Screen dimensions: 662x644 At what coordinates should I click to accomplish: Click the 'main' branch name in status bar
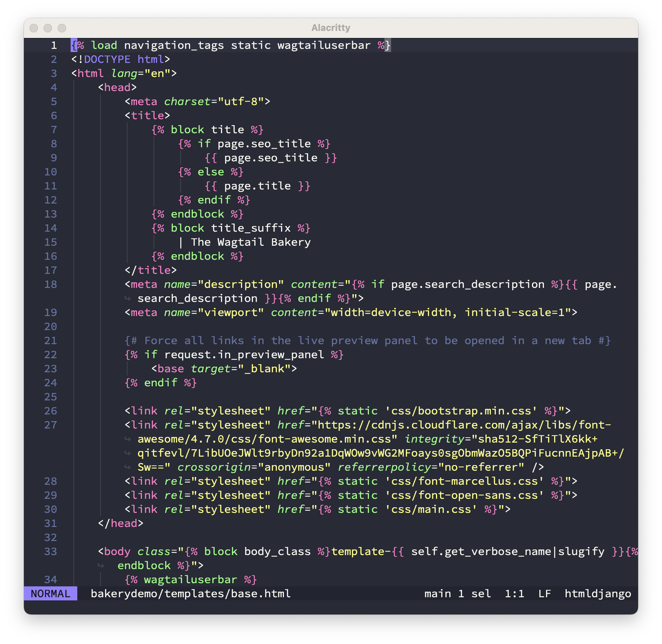[437, 594]
